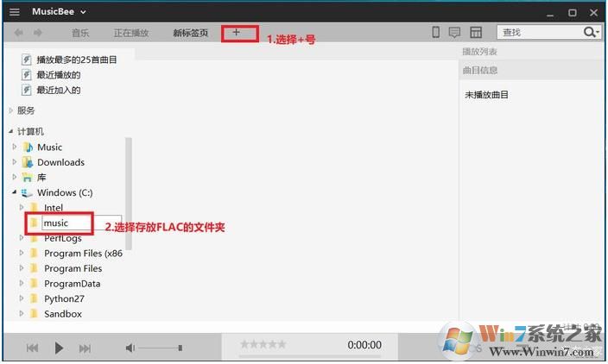This screenshot has width=608, height=364.
Task: Click the back navigation arrow
Action: point(18,33)
